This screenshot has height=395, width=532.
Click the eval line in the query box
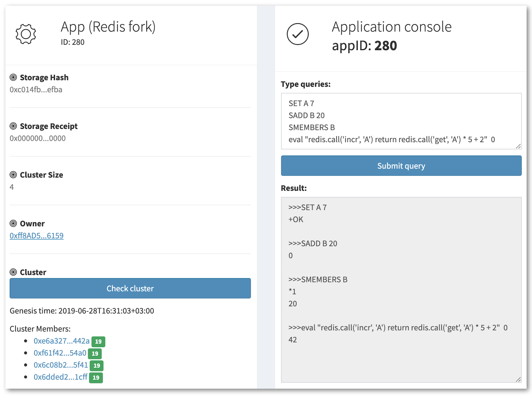(392, 139)
